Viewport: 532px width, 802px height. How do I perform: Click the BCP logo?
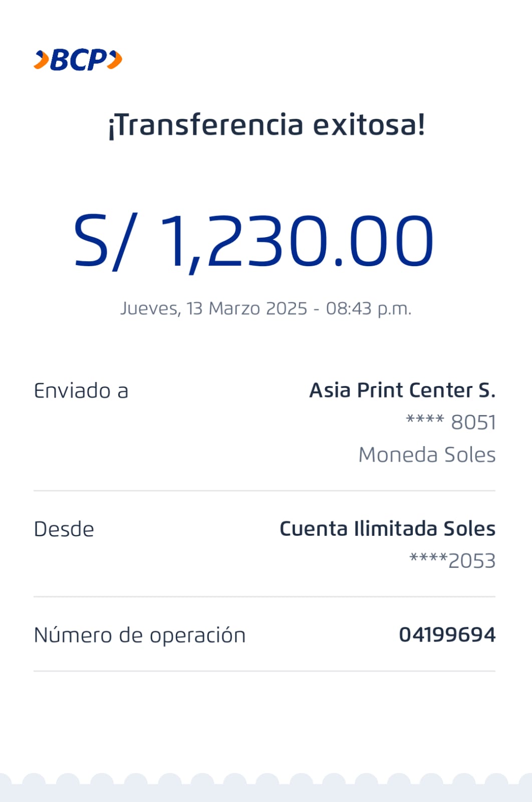(x=78, y=60)
